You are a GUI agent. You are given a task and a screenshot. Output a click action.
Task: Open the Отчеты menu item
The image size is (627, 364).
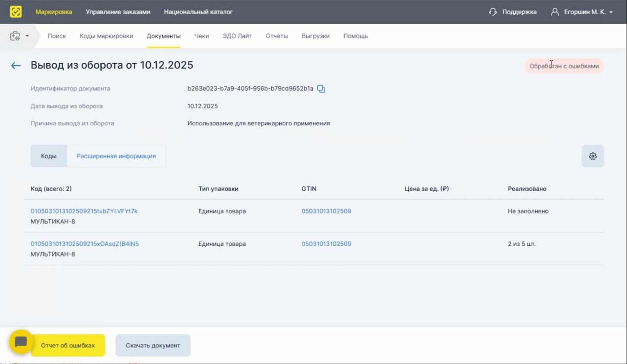(x=277, y=36)
